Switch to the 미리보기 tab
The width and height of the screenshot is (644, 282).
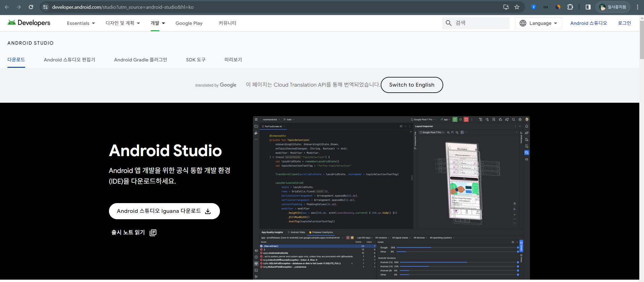(233, 60)
